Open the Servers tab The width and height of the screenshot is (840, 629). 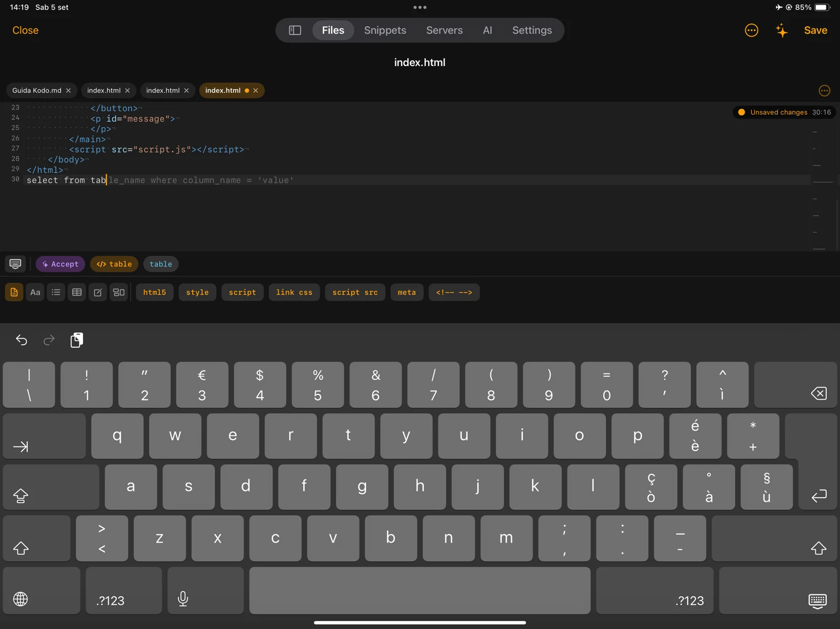[x=445, y=30]
